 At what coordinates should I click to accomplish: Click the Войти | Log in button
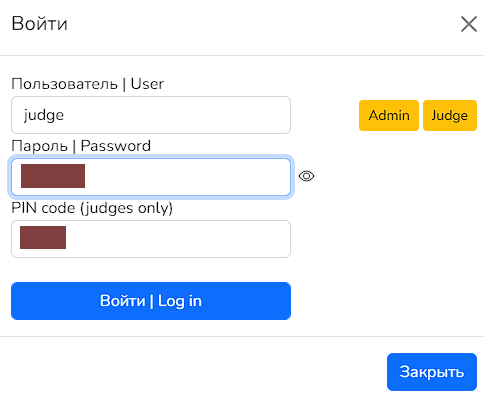point(151,301)
